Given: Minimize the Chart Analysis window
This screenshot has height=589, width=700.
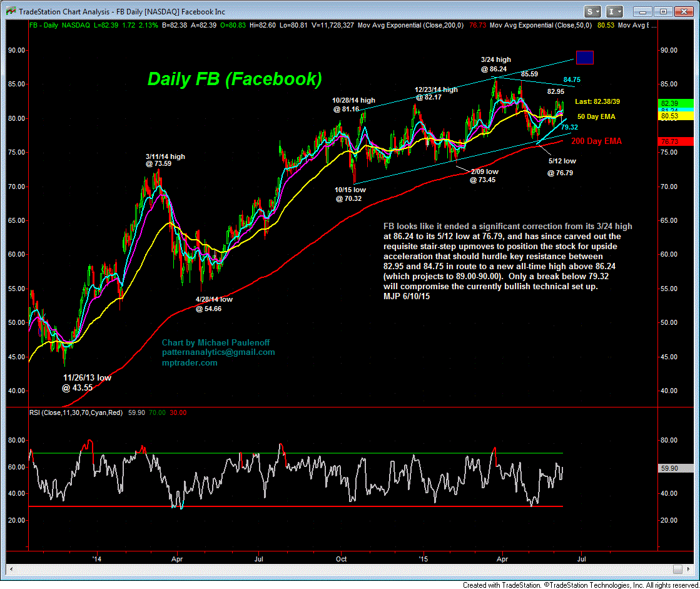Looking at the screenshot, I should tap(643, 12).
